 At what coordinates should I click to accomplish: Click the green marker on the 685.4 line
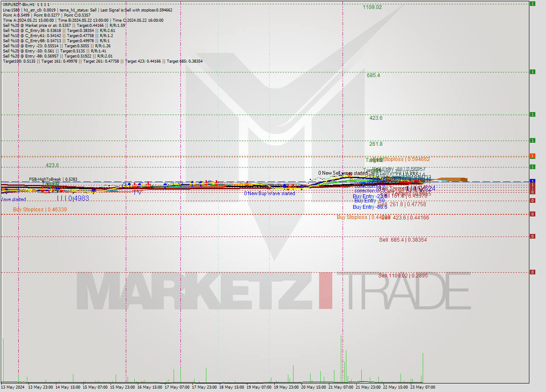coord(532,72)
